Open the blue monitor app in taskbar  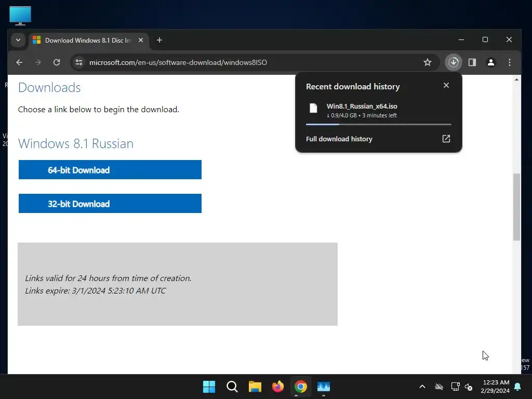(324, 387)
